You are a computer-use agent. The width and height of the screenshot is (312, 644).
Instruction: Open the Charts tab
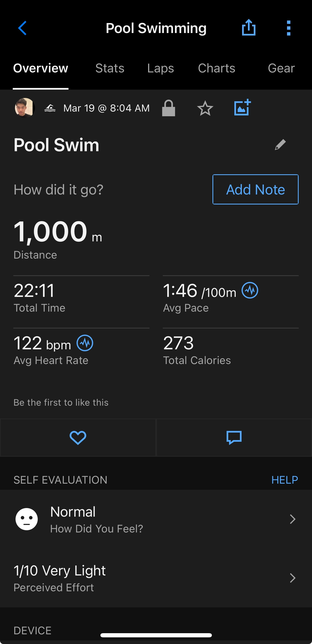(x=217, y=68)
